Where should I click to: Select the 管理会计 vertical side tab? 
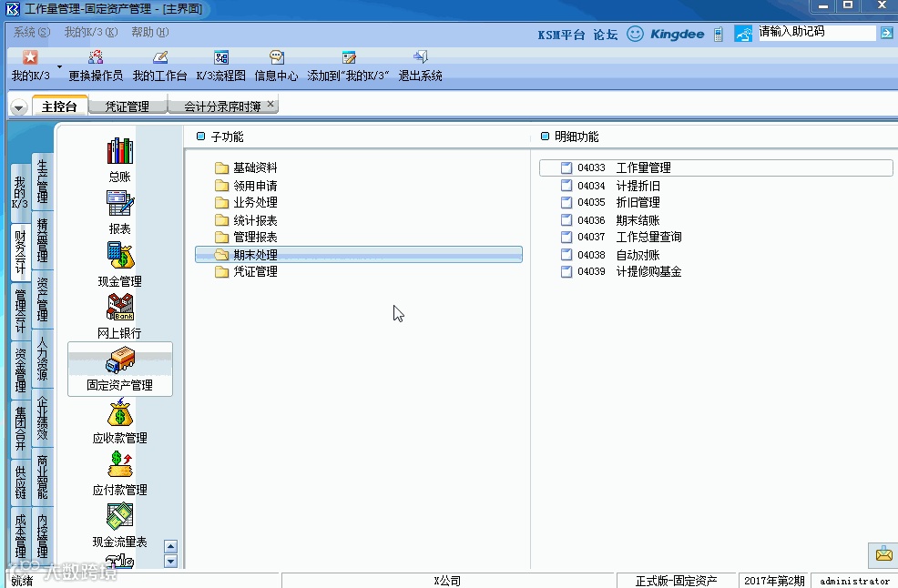point(21,311)
